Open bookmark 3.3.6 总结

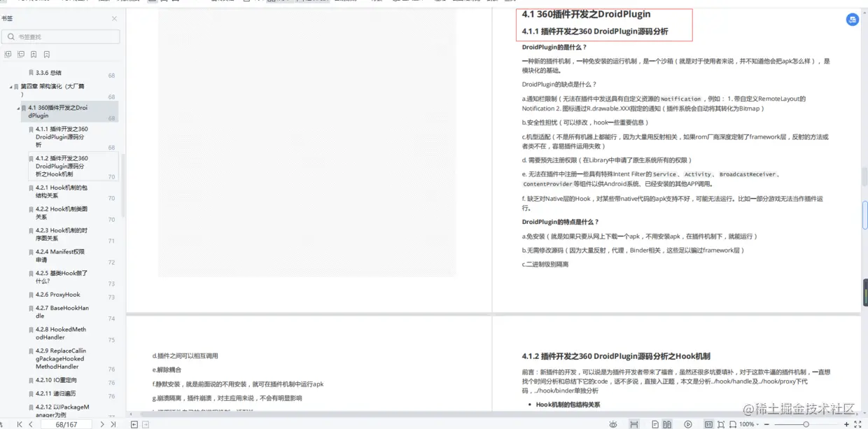pyautogui.click(x=48, y=73)
